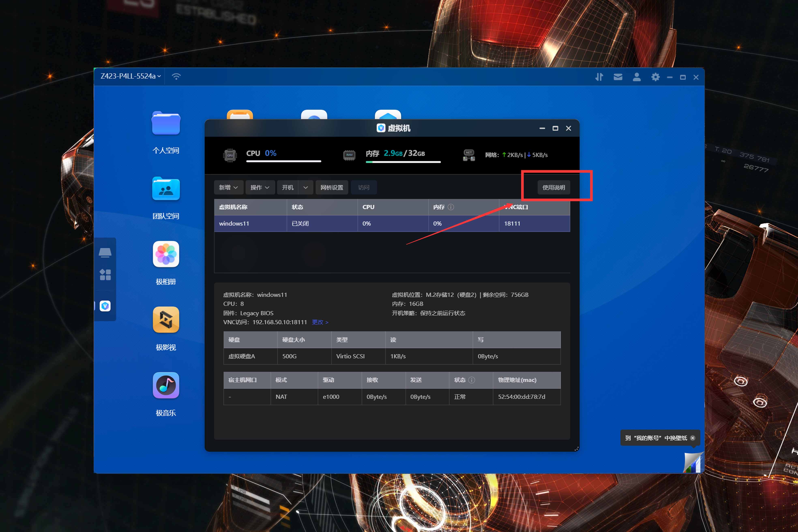Launch the 极影视 video app
Viewport: 798px width, 532px height.
pos(166,320)
